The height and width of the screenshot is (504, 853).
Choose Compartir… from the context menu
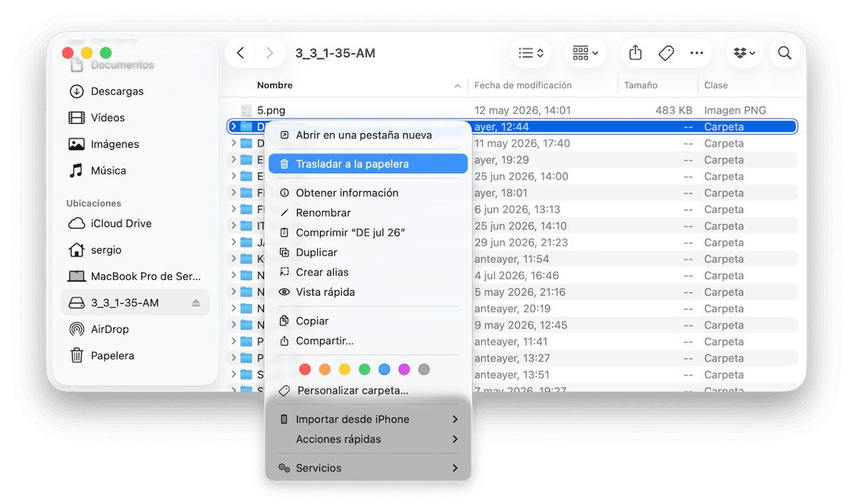(368, 341)
